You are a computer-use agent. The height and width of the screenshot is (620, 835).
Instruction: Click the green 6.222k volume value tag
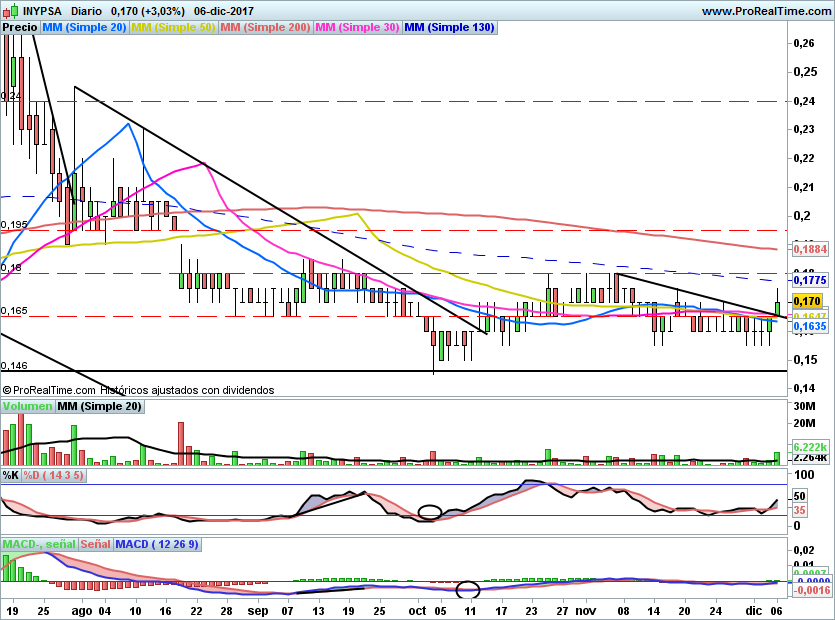point(811,447)
